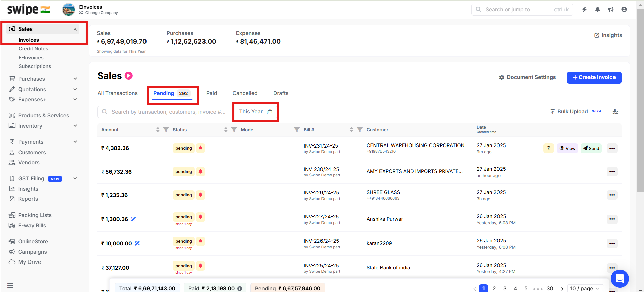This screenshot has height=292, width=644.
Task: Click magic wand icon beside ₹ 1,300.36
Action: pyautogui.click(x=133, y=219)
